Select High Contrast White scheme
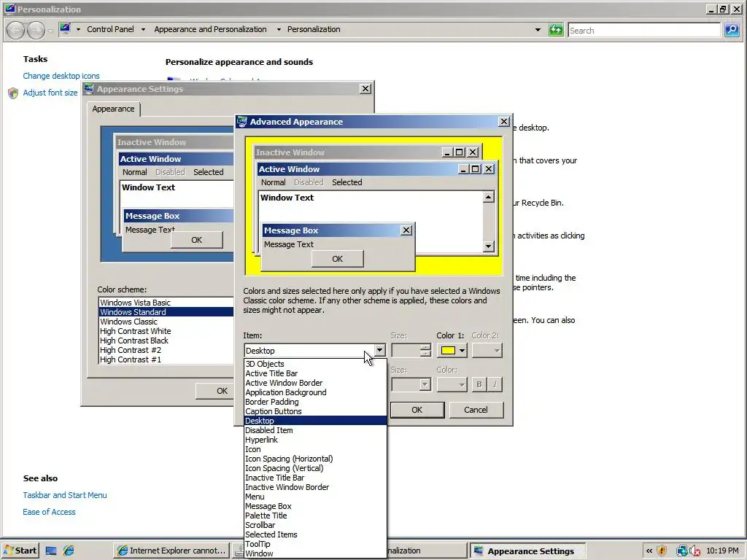Screen dimensions: 747x560 pyautogui.click(x=166, y=331)
